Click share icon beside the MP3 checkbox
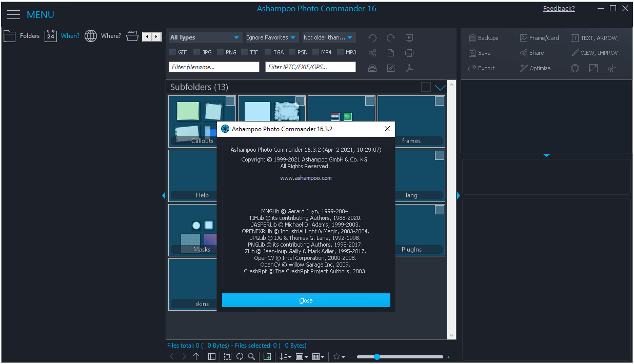The height and width of the screenshot is (364, 634). point(372,53)
